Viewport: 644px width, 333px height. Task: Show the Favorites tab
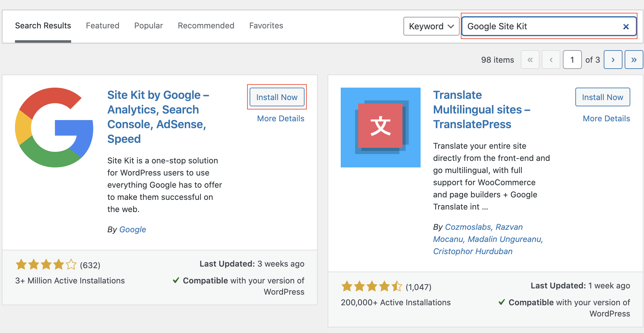(266, 26)
